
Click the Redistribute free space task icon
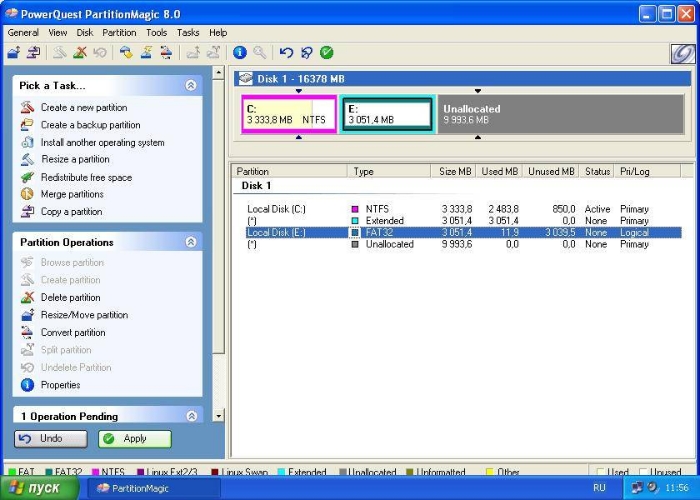tap(27, 177)
